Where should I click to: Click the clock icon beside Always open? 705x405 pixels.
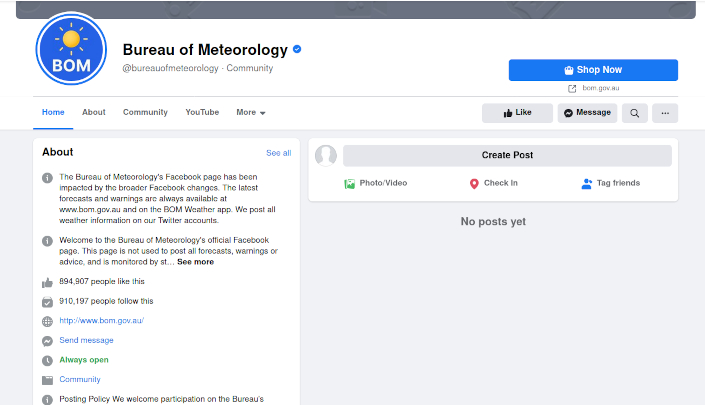(47, 360)
